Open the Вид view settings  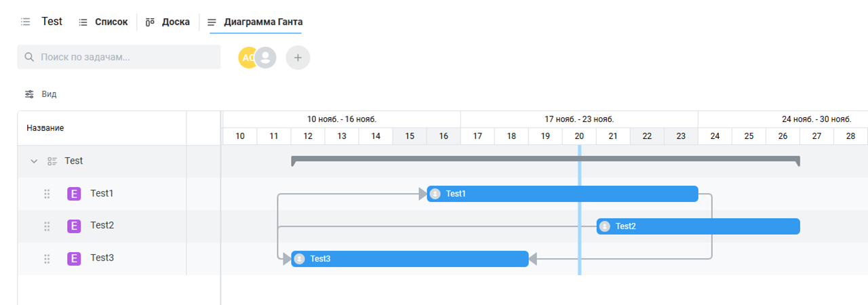point(41,94)
